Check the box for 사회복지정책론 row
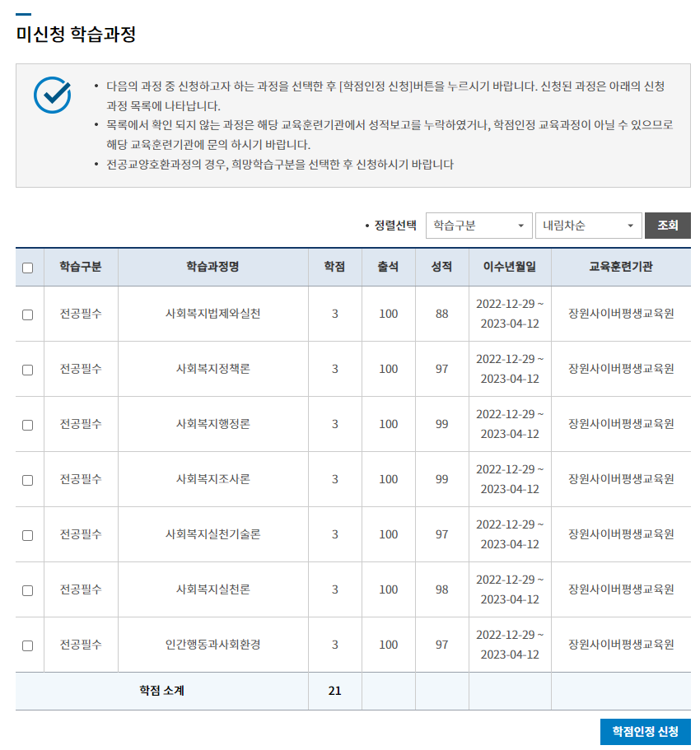 click(28, 370)
